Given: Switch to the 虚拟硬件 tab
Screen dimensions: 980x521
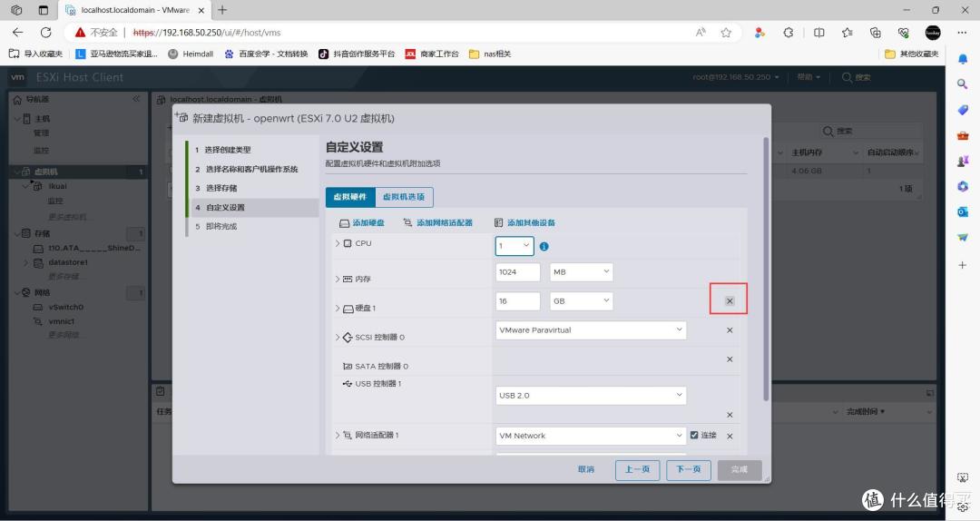Looking at the screenshot, I should [350, 197].
